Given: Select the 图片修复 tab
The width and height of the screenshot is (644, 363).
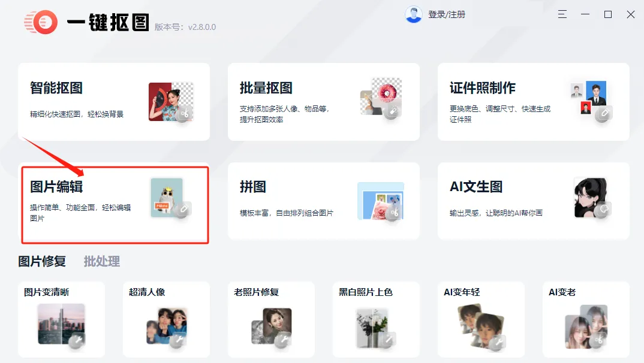Looking at the screenshot, I should point(42,261).
